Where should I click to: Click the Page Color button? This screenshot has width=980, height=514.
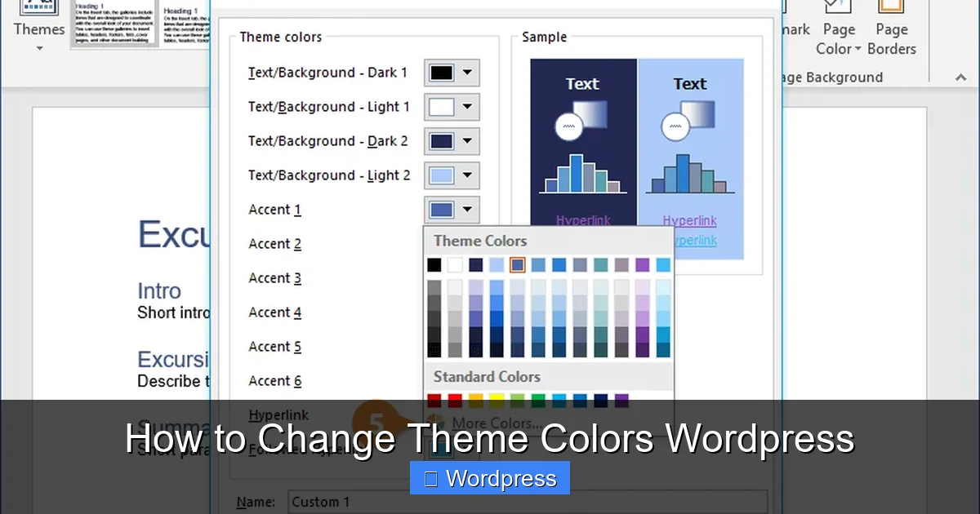pos(839,29)
